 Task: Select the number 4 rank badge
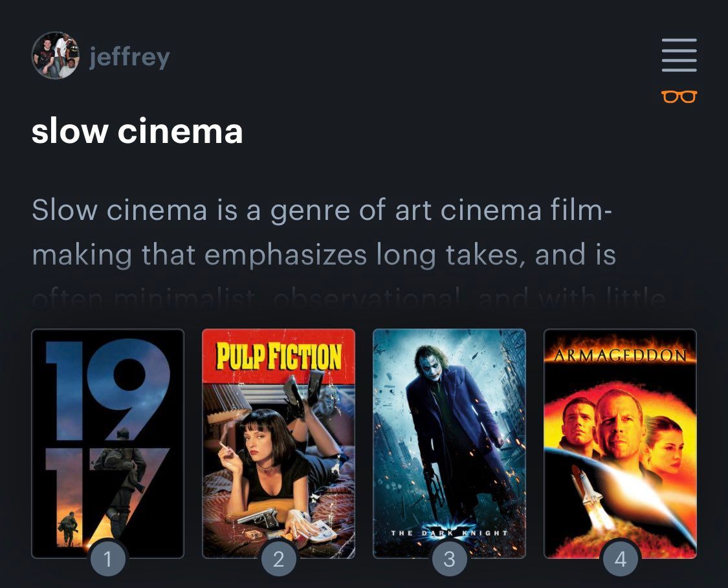(x=620, y=559)
